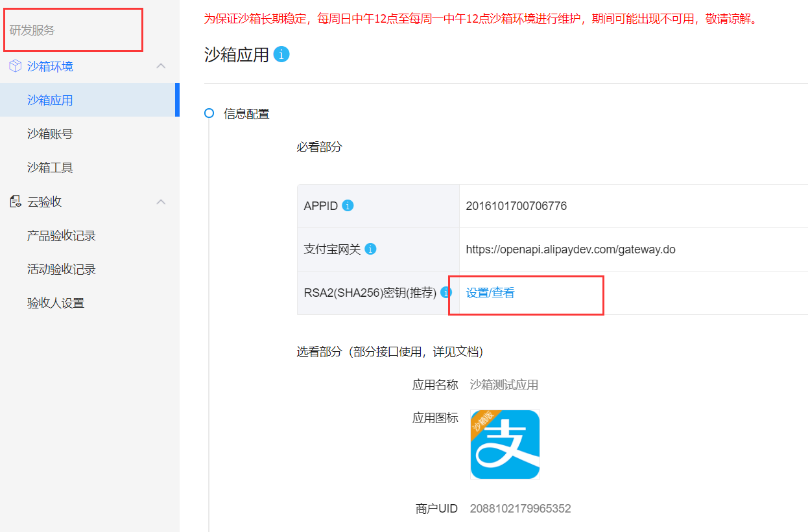
Task: Click the gateway URL openapi.alipaydev.com
Action: point(571,249)
